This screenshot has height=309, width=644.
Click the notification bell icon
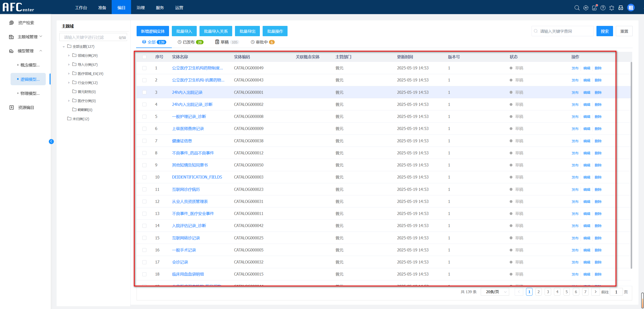(612, 8)
